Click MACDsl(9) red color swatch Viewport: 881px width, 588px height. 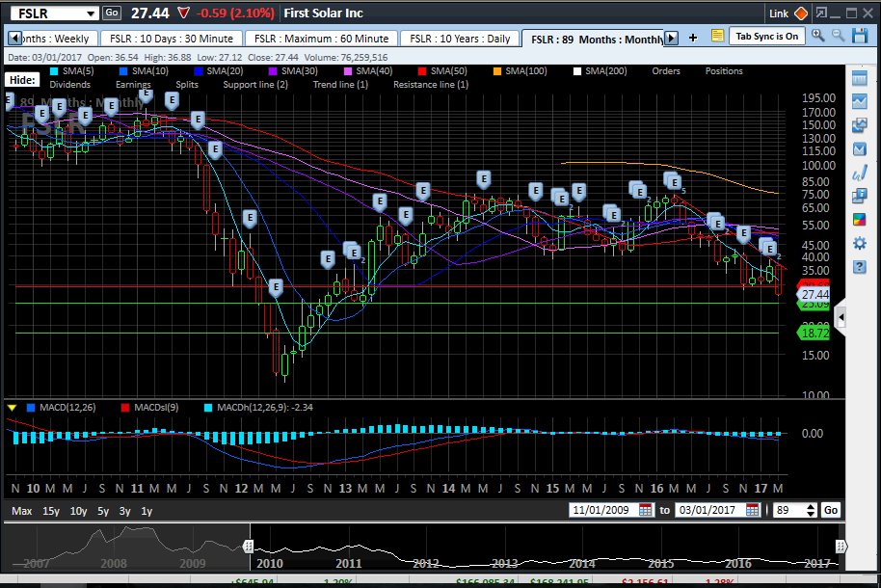pos(124,408)
